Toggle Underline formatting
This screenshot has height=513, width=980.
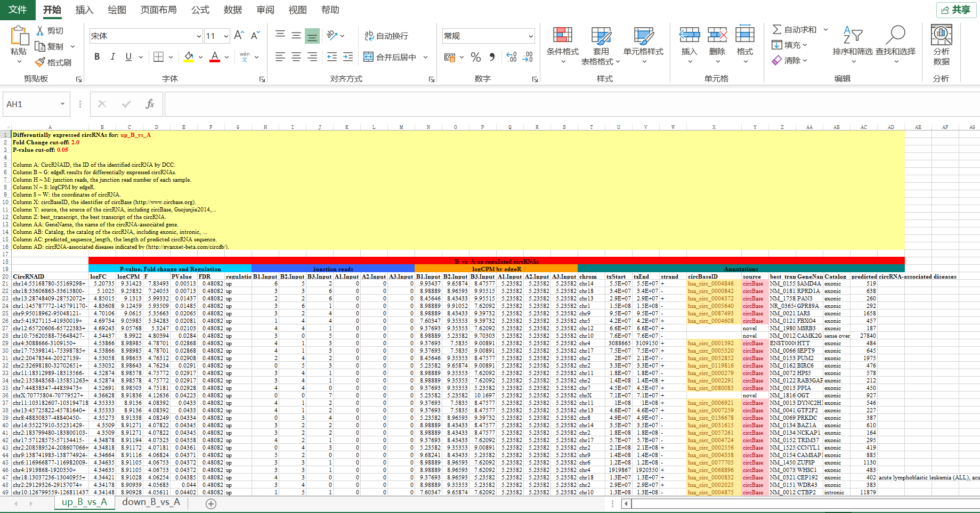click(128, 56)
